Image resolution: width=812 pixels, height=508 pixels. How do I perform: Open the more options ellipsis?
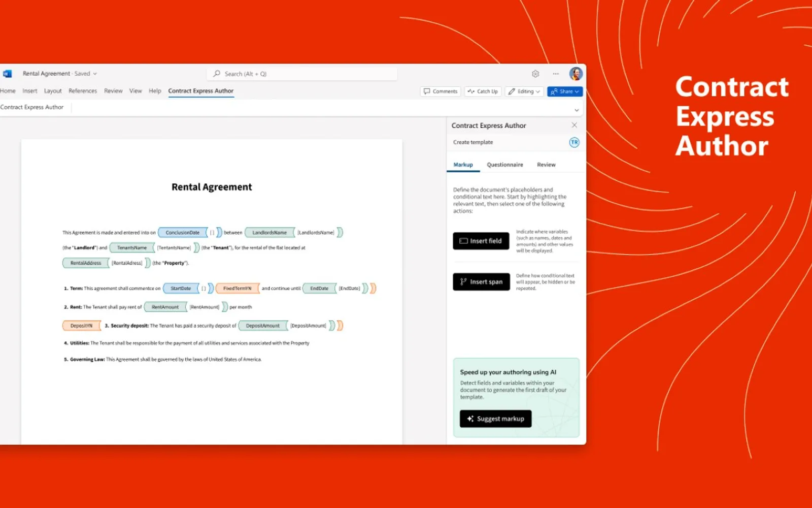pos(556,74)
